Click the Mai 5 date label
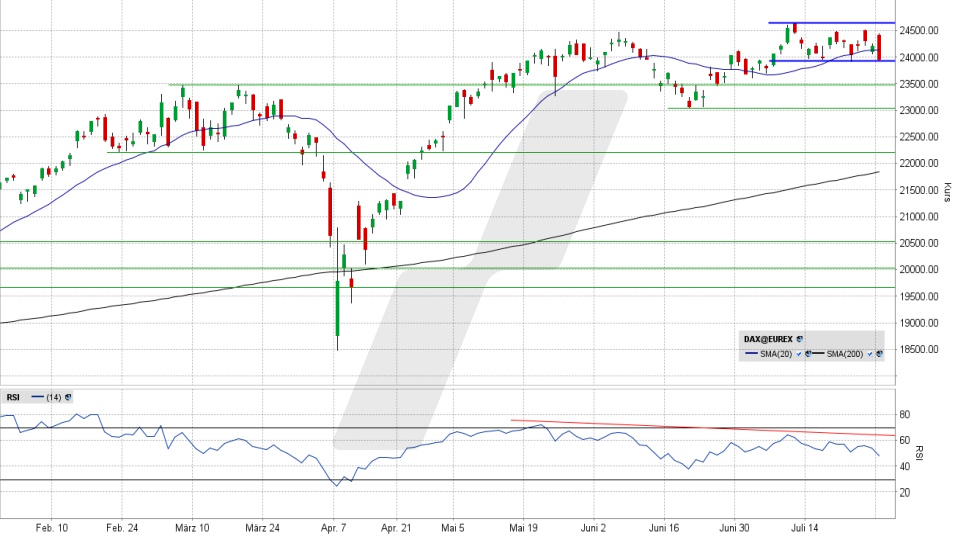The width and height of the screenshot is (960, 540). pos(453,528)
